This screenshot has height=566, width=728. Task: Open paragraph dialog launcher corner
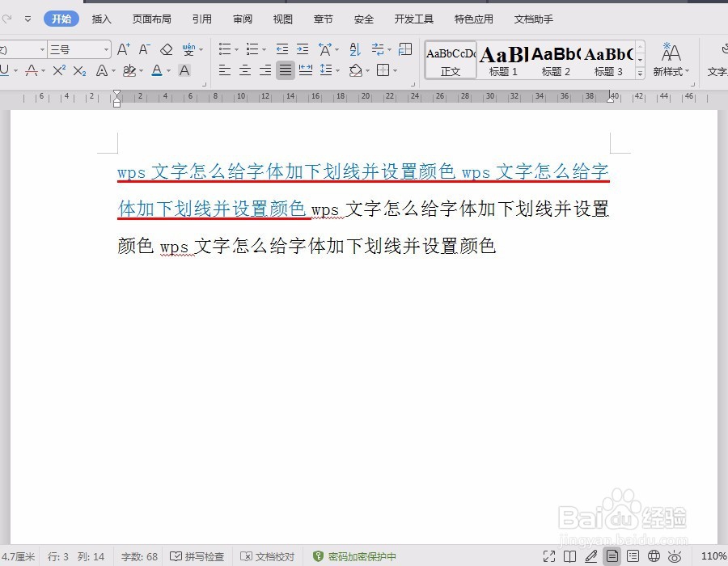pos(413,84)
